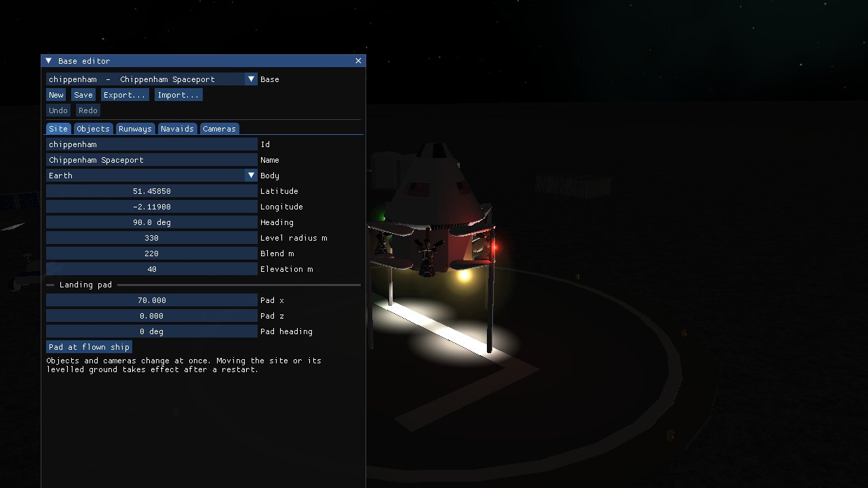
Task: Select the Blend m value 220
Action: [x=152, y=253]
